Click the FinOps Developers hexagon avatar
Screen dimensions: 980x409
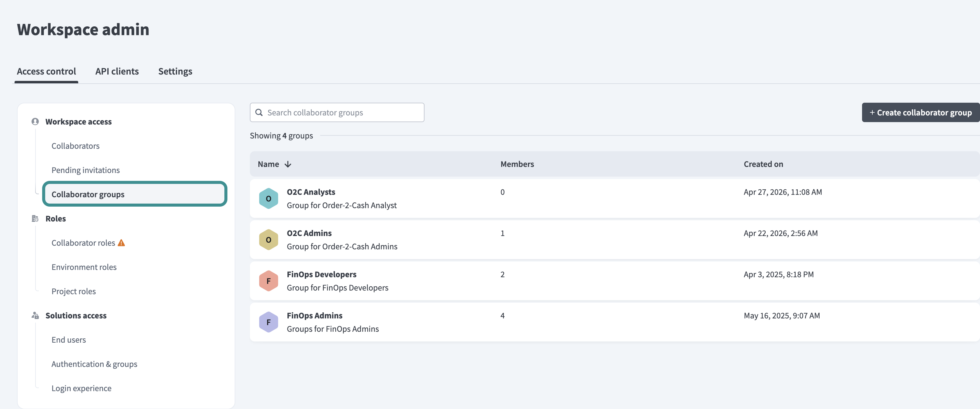click(x=268, y=281)
